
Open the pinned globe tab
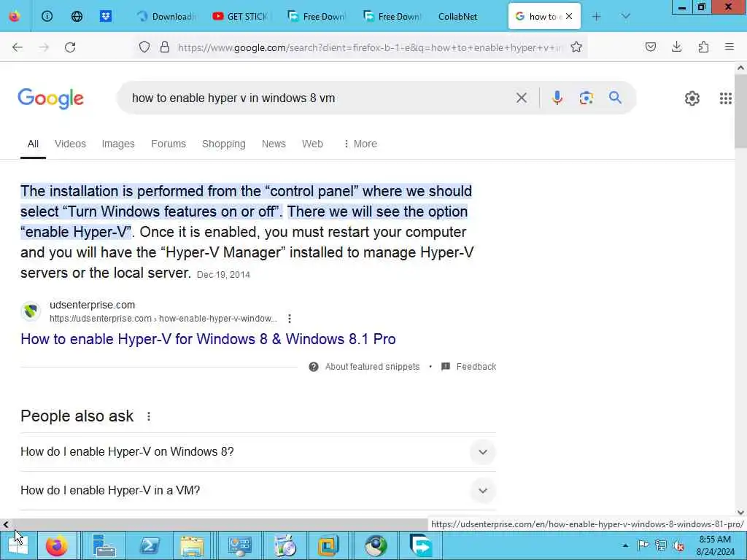(x=77, y=16)
